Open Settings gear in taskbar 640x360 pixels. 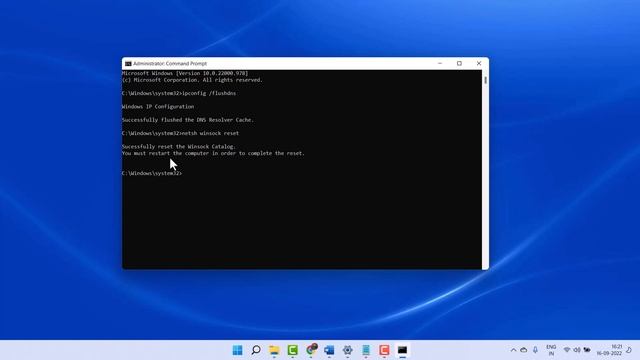click(x=347, y=350)
